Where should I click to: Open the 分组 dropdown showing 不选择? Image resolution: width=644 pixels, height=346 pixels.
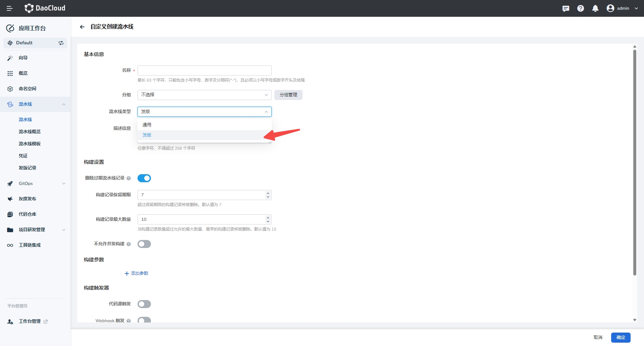204,95
